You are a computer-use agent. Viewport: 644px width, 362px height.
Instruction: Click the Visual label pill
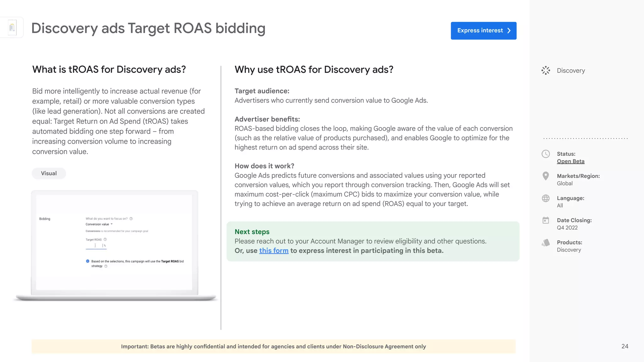pos(49,173)
